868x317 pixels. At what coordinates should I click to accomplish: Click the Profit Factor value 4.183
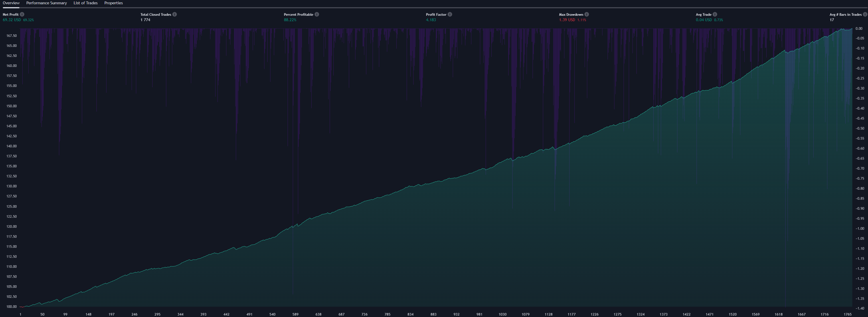431,20
